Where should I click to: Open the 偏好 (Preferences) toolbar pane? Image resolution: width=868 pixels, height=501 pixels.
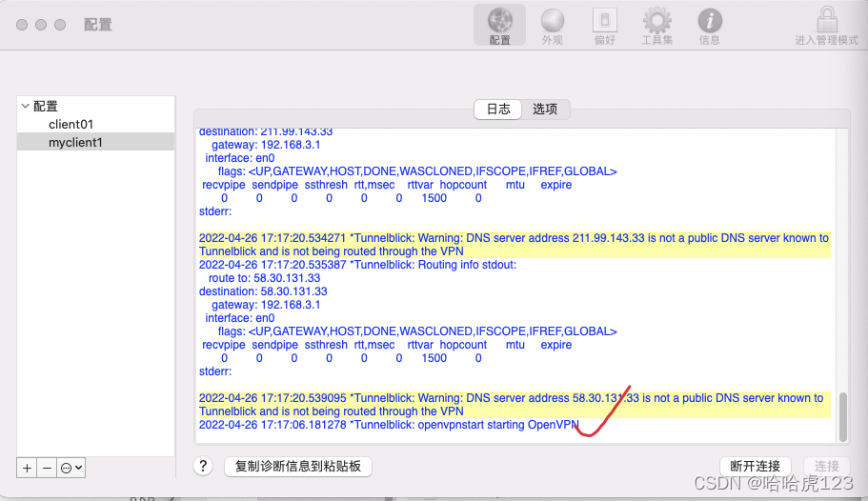click(x=604, y=26)
